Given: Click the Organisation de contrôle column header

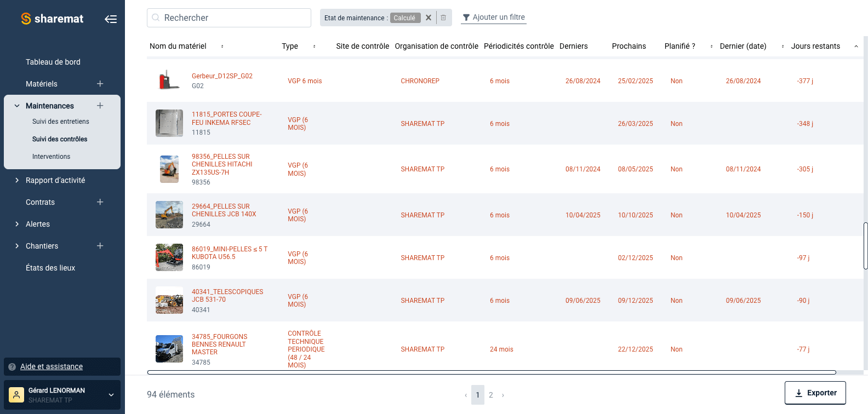Looking at the screenshot, I should click(436, 47).
